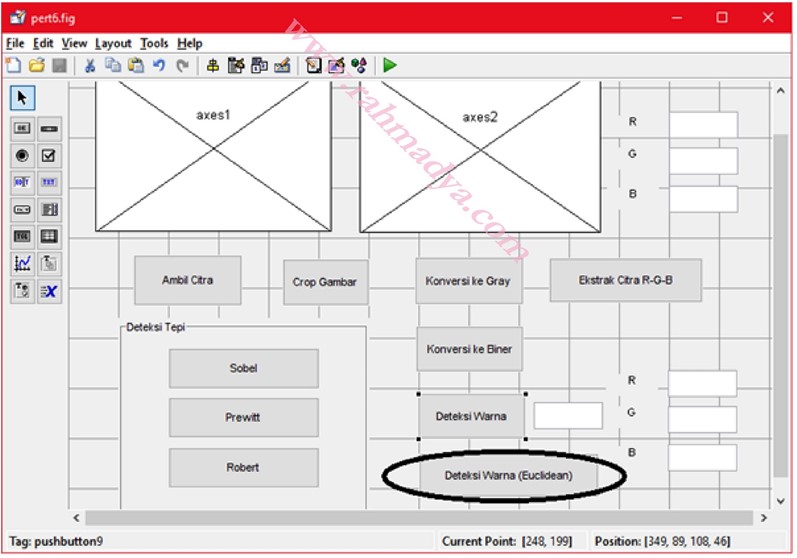Pick the Selection arrow tool
797x558 pixels.
tap(22, 98)
